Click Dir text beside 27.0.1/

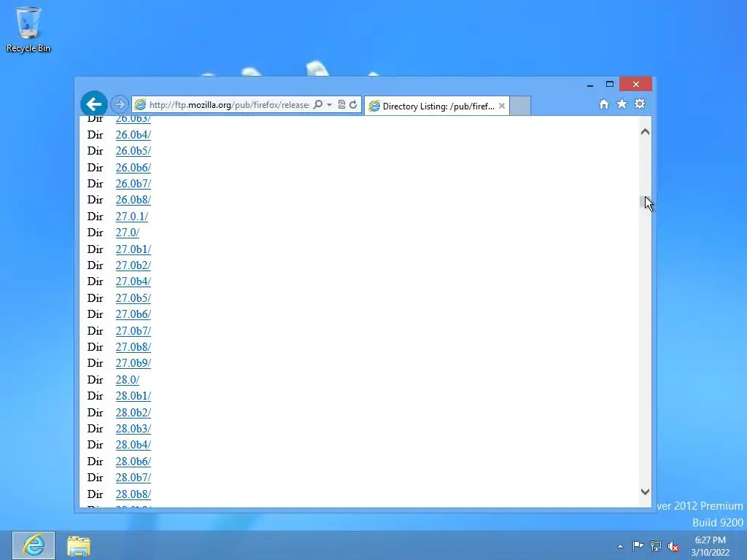click(96, 217)
